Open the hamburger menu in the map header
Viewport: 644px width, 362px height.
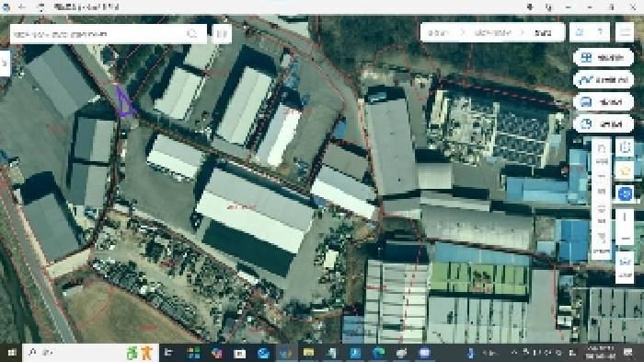[625, 32]
